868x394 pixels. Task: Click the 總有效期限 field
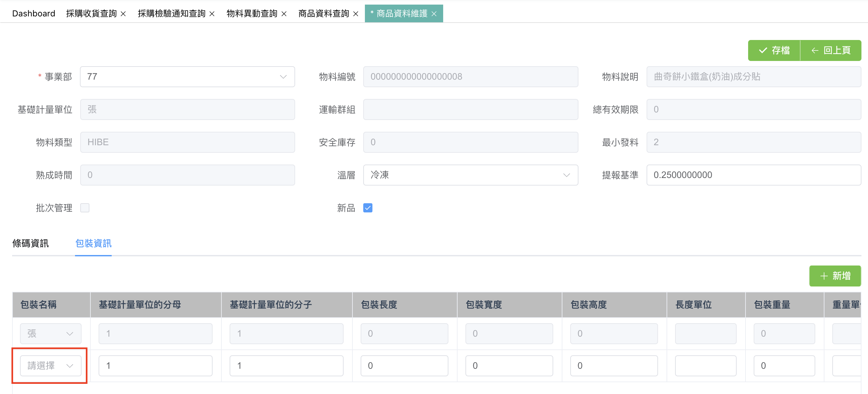(754, 109)
